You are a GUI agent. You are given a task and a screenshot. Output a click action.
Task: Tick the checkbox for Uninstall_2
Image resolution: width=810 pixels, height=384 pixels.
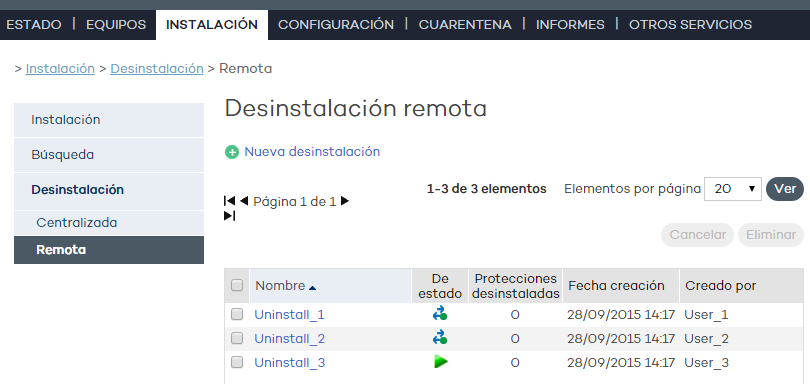click(237, 338)
